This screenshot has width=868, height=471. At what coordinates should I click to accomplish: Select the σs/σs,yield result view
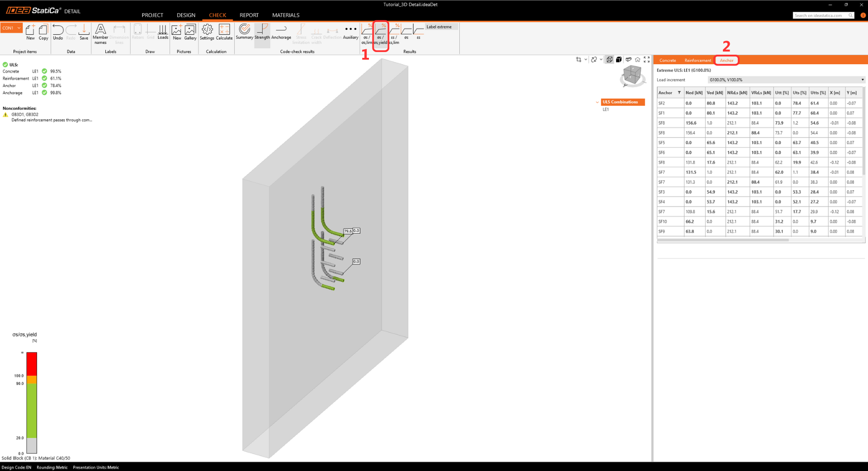click(x=381, y=34)
